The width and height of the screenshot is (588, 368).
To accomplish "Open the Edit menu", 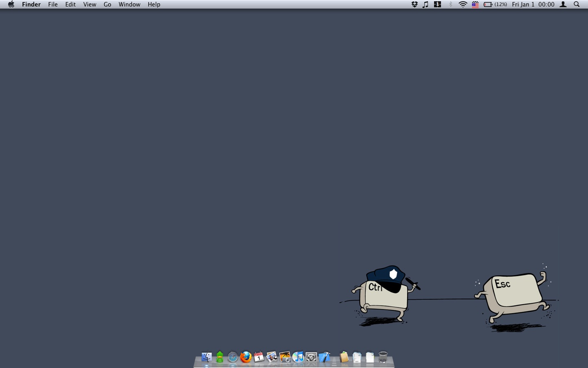I will click(x=71, y=4).
